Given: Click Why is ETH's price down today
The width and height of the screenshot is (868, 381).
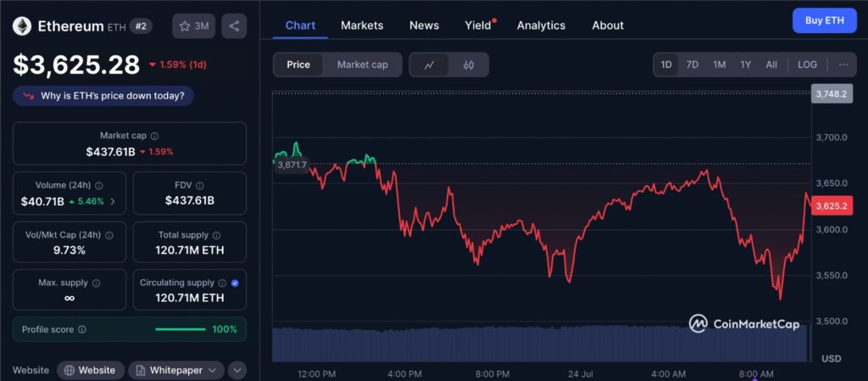Looking at the screenshot, I should click(x=103, y=96).
